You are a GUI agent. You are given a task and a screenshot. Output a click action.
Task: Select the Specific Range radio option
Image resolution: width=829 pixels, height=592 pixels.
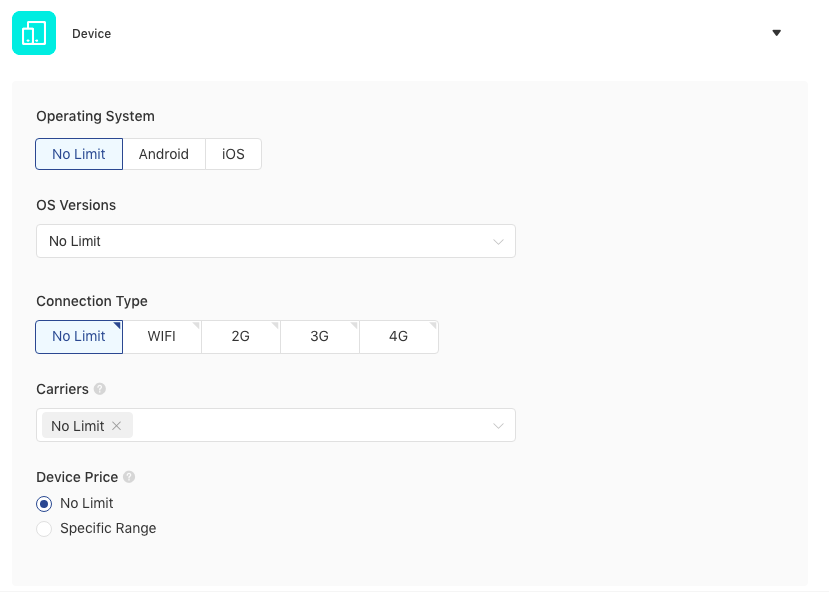click(x=44, y=529)
